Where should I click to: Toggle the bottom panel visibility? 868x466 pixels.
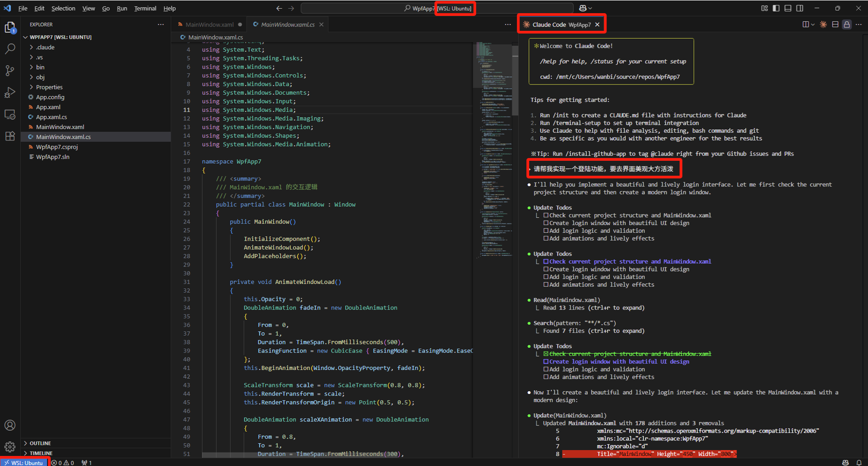pos(788,8)
